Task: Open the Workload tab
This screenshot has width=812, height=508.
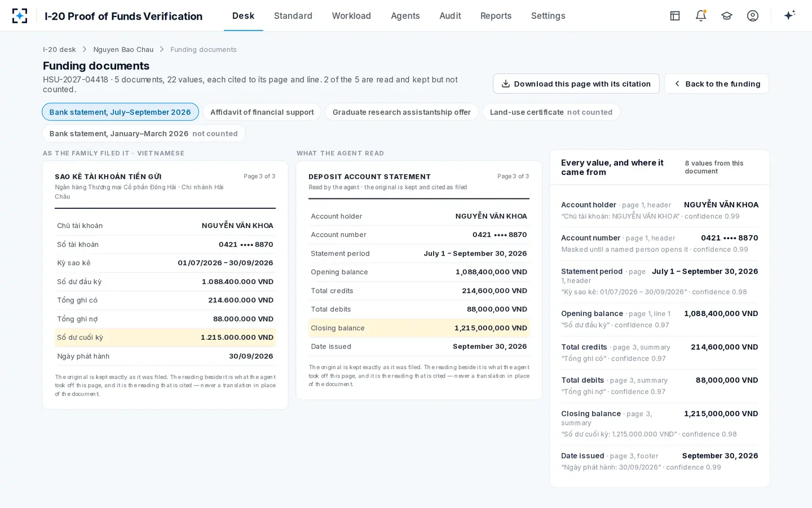Action: pyautogui.click(x=351, y=16)
